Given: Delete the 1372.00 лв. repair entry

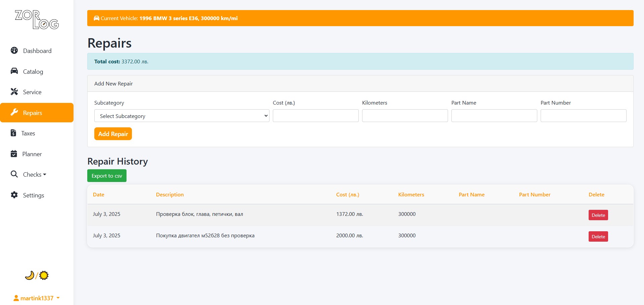Looking at the screenshot, I should [x=598, y=215].
